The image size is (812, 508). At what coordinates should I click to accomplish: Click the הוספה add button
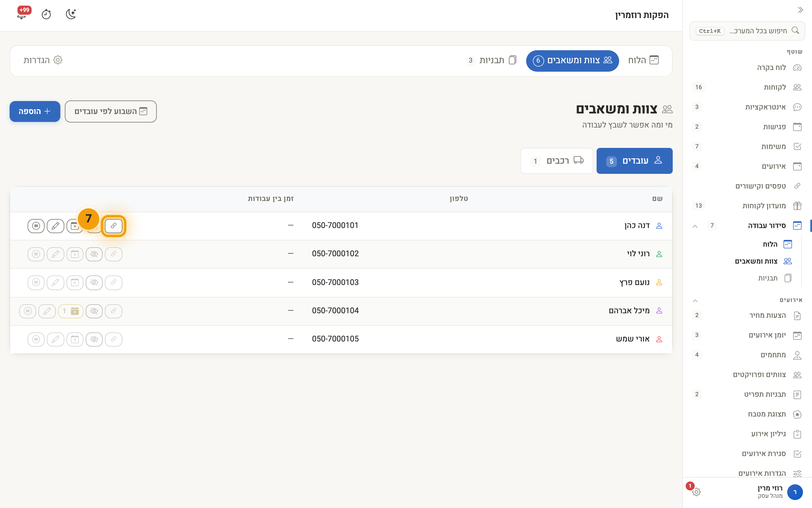pyautogui.click(x=35, y=111)
